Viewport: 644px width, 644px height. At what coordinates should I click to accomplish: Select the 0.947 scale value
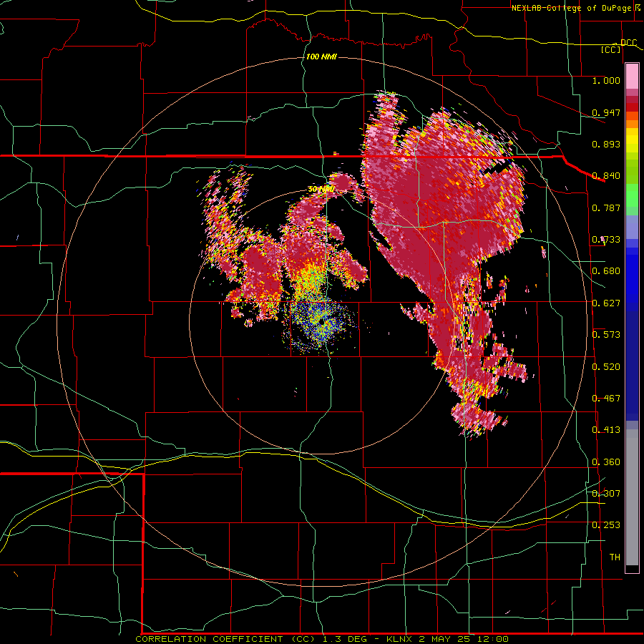[x=606, y=112]
